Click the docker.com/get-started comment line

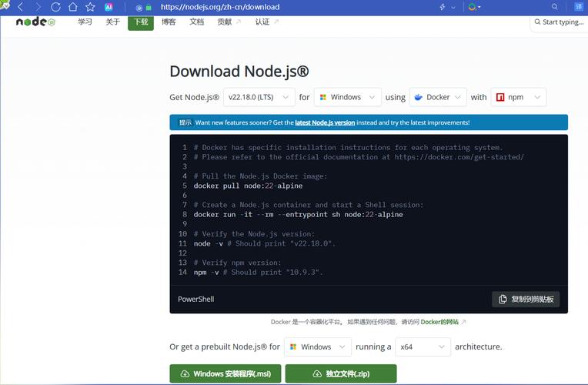pos(359,157)
